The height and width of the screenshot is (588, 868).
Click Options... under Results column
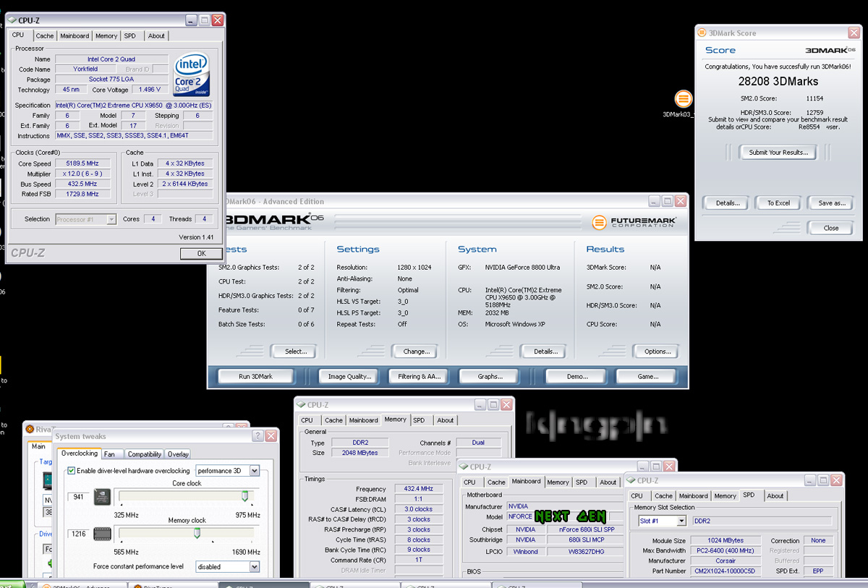click(657, 351)
